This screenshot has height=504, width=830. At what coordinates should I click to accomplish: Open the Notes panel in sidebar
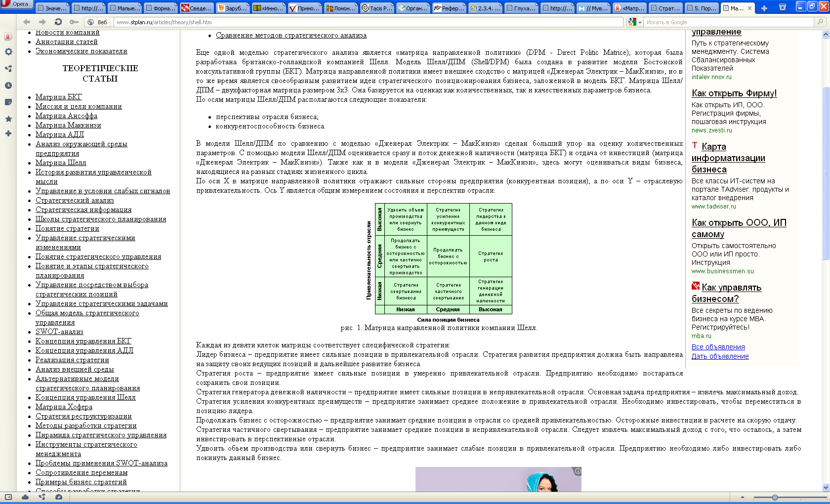pos(8,102)
